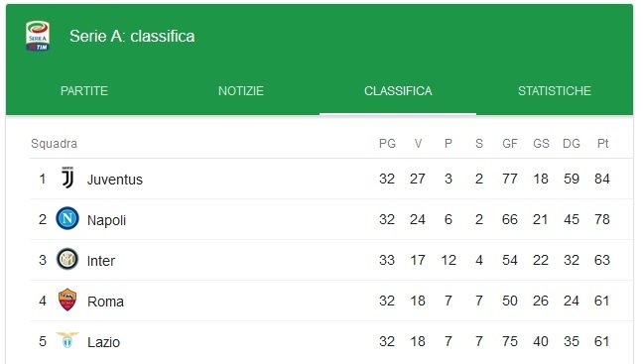This screenshot has height=364, width=643.
Task: Click Juventus' 84 points value
Action: click(x=602, y=179)
